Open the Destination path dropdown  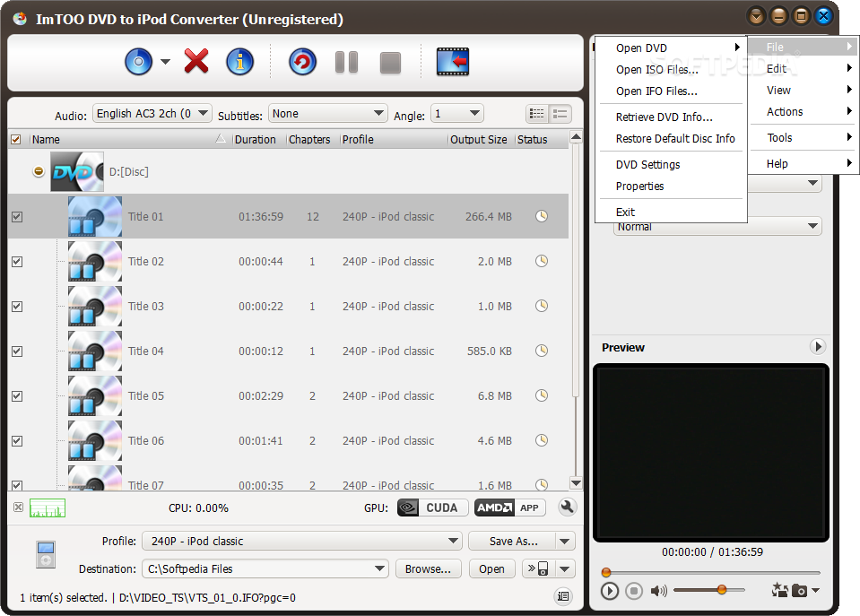pyautogui.click(x=265, y=568)
